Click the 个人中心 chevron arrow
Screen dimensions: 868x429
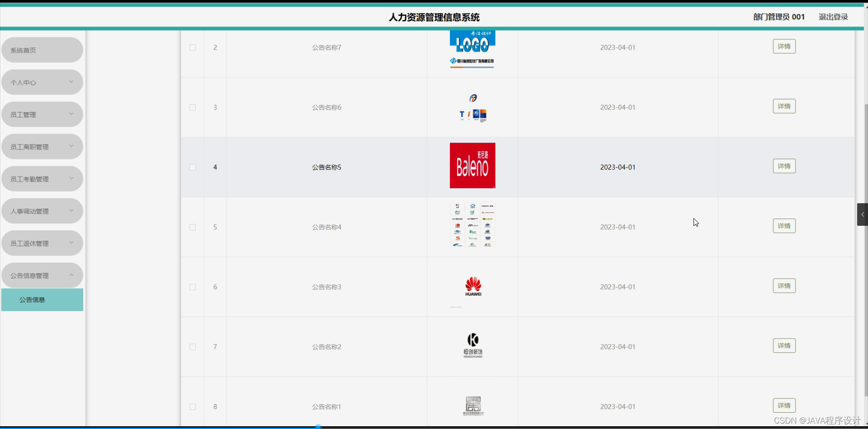pyautogui.click(x=71, y=82)
